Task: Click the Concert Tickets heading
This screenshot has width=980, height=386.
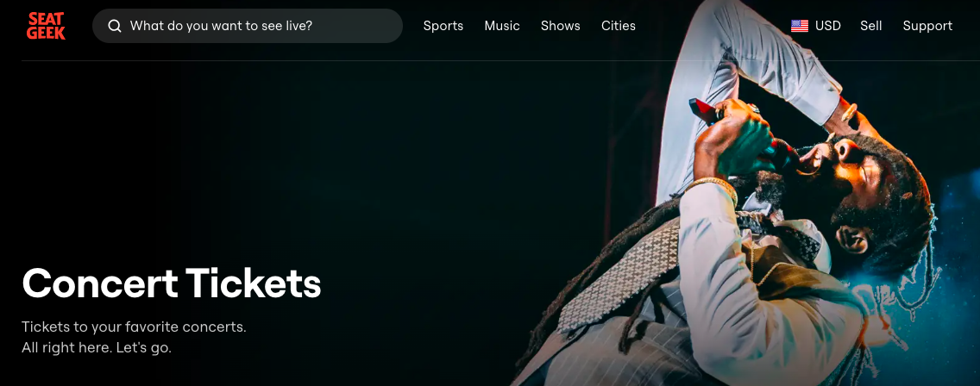Action: point(172,283)
